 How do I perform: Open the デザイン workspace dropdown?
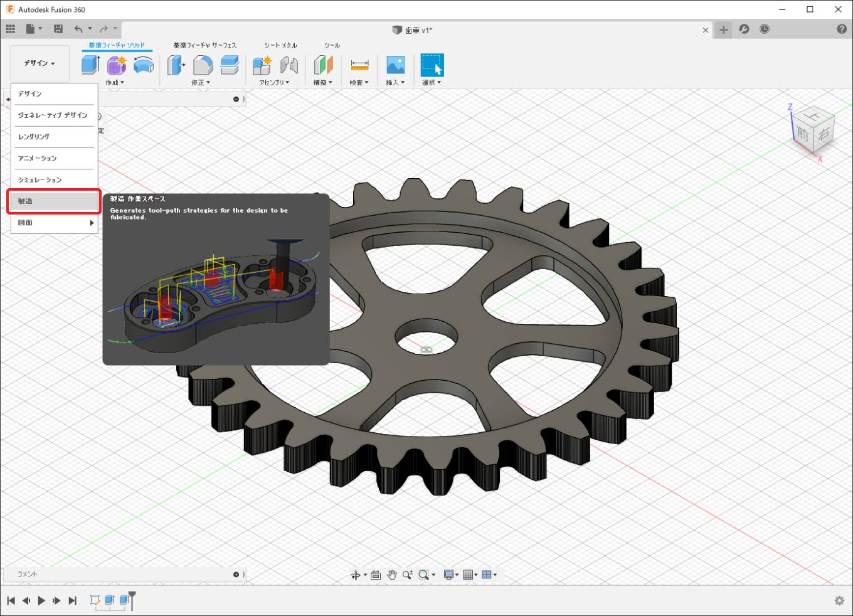tap(40, 63)
